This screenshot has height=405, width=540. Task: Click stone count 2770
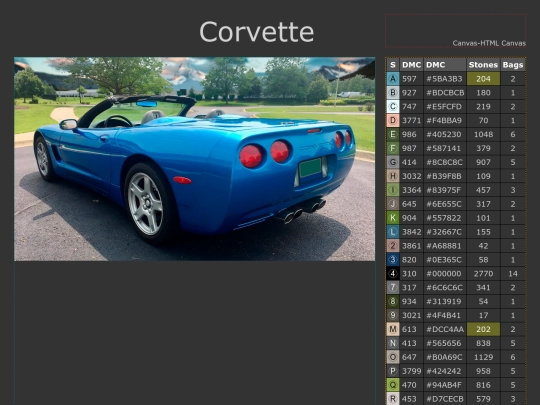(x=483, y=273)
